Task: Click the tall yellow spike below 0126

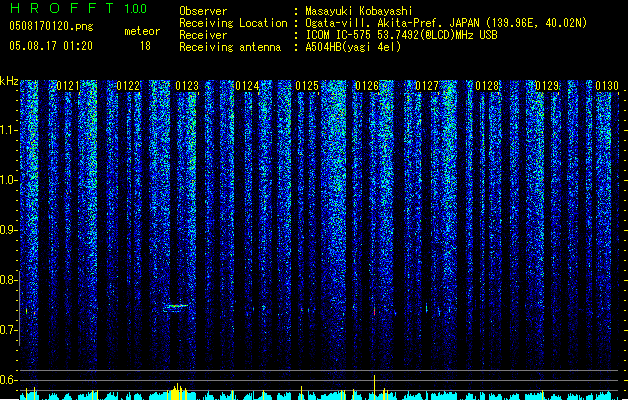Action: (x=374, y=387)
